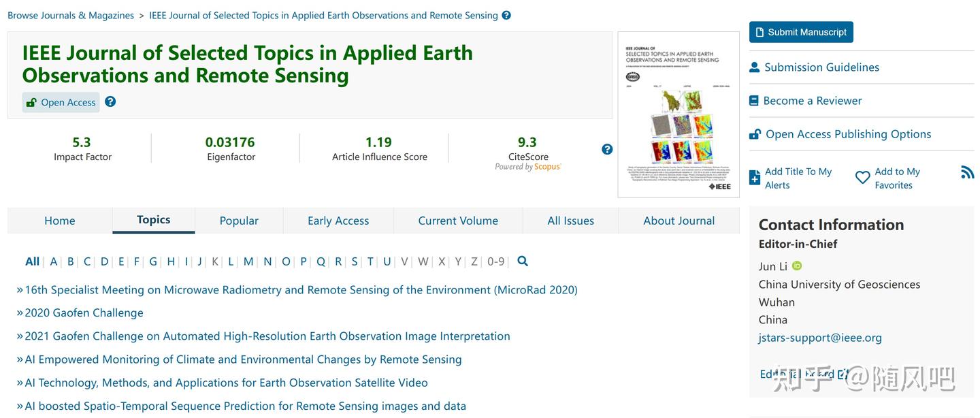Expand the MicroRad 2020 specialist meeting topic

301,290
